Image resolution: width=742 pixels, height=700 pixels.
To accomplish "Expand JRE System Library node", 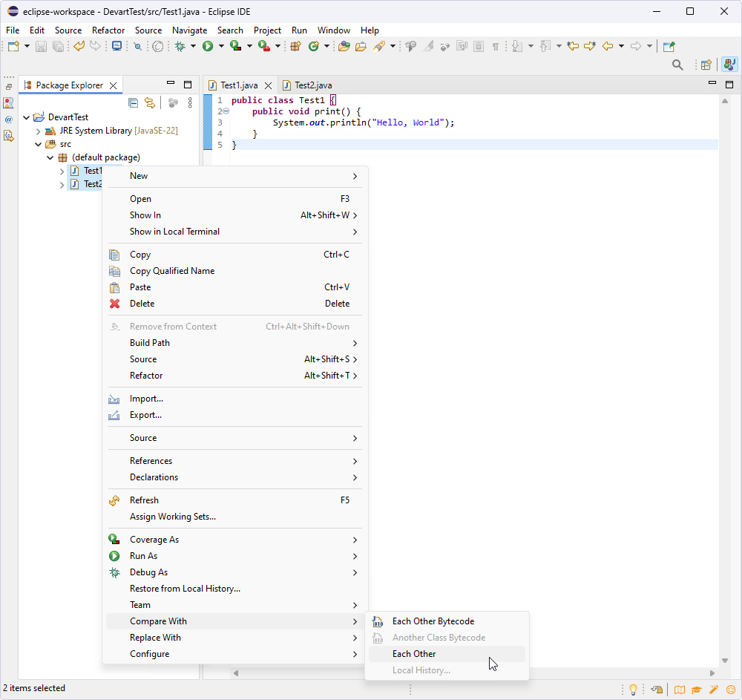I will pos(39,131).
